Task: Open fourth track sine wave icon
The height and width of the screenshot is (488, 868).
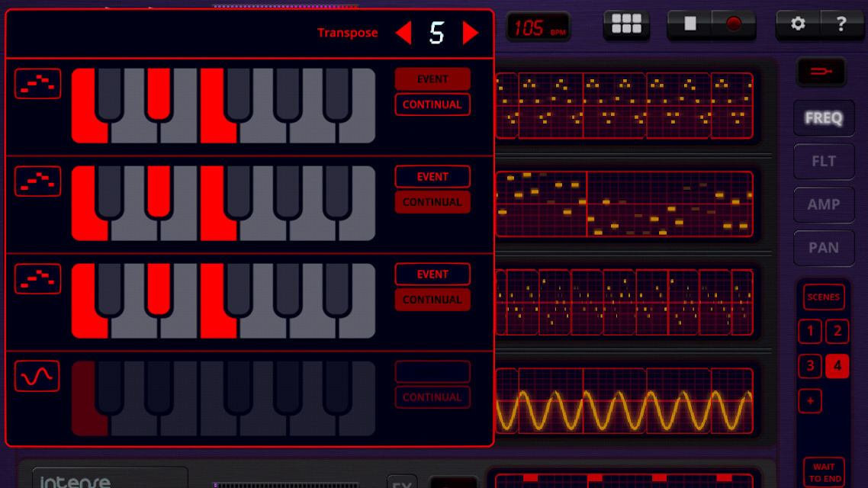Action: click(x=37, y=376)
